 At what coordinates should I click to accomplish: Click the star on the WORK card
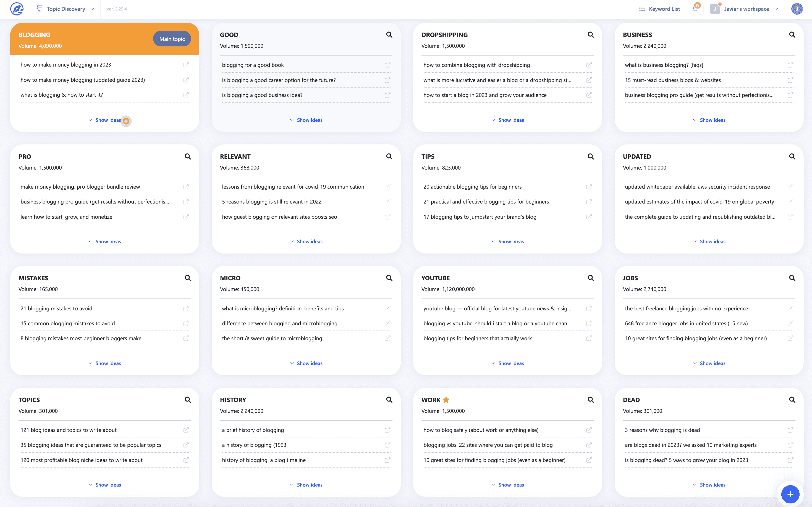coord(446,399)
